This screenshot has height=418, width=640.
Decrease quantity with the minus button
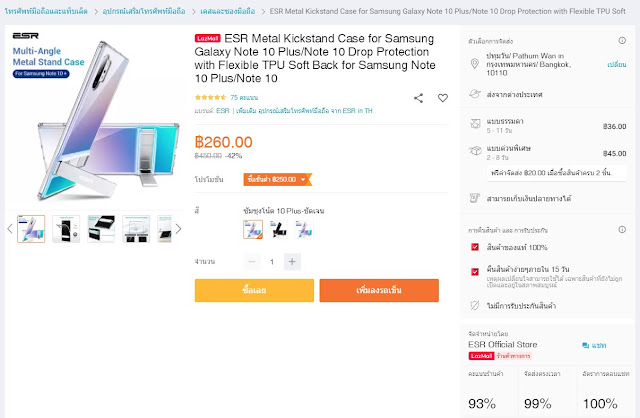click(x=253, y=261)
